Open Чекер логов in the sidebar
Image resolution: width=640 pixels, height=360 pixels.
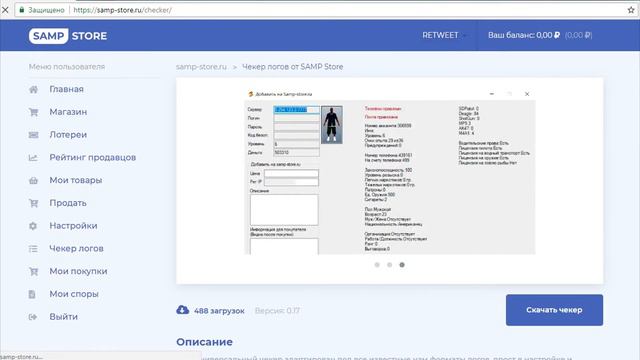tap(76, 249)
